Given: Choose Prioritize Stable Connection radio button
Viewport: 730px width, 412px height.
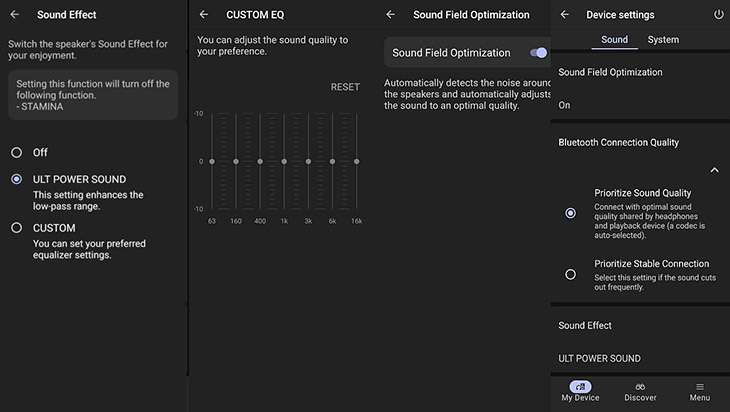Looking at the screenshot, I should 570,274.
